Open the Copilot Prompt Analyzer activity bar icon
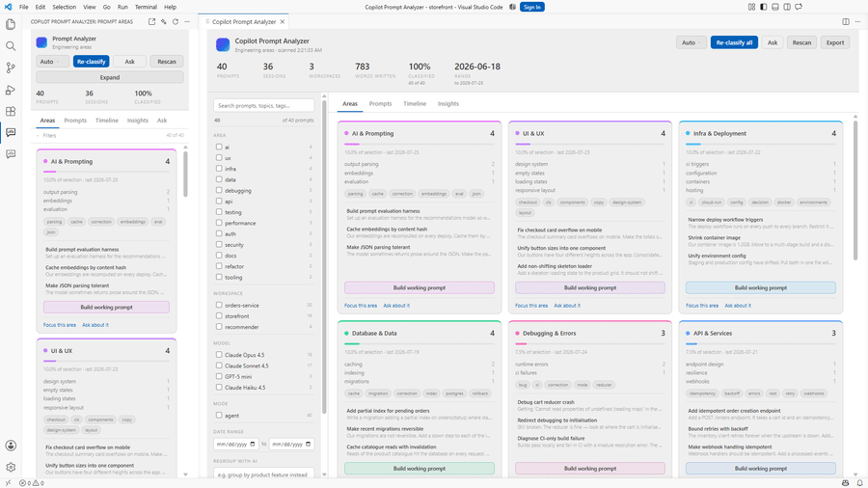868x488 pixels. [x=11, y=133]
